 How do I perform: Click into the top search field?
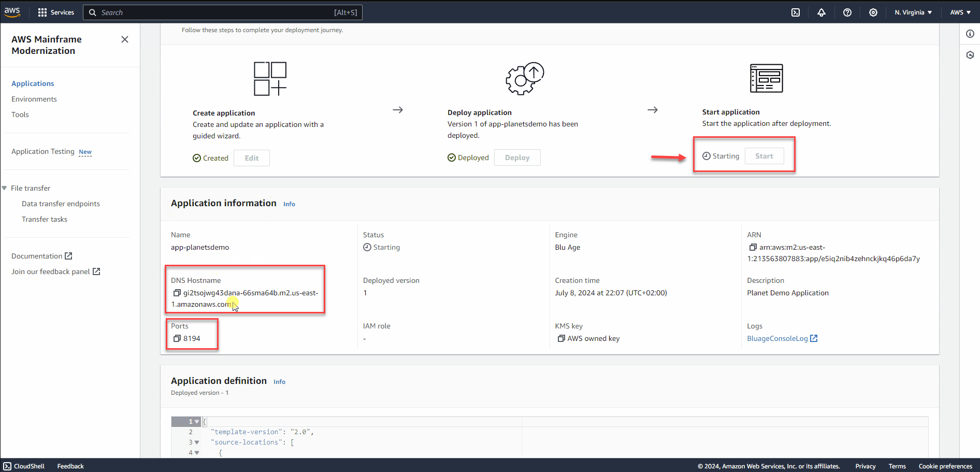coord(223,12)
